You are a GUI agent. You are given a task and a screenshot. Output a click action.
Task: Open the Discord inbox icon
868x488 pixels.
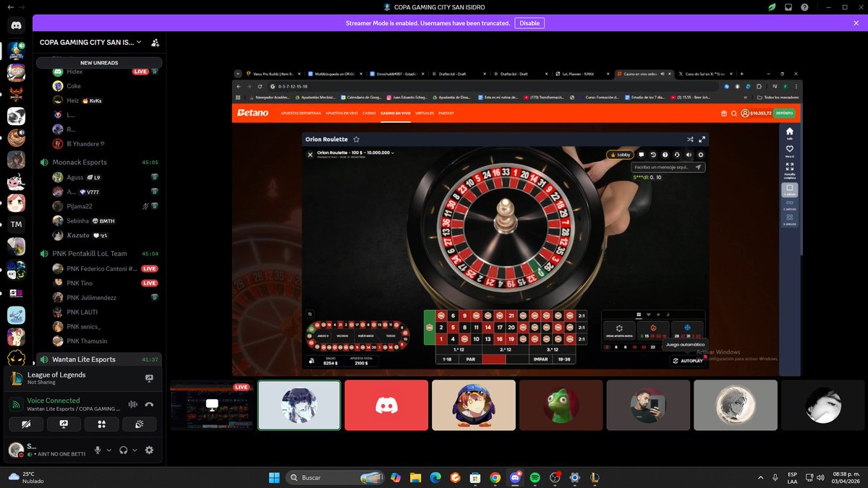[x=788, y=7]
